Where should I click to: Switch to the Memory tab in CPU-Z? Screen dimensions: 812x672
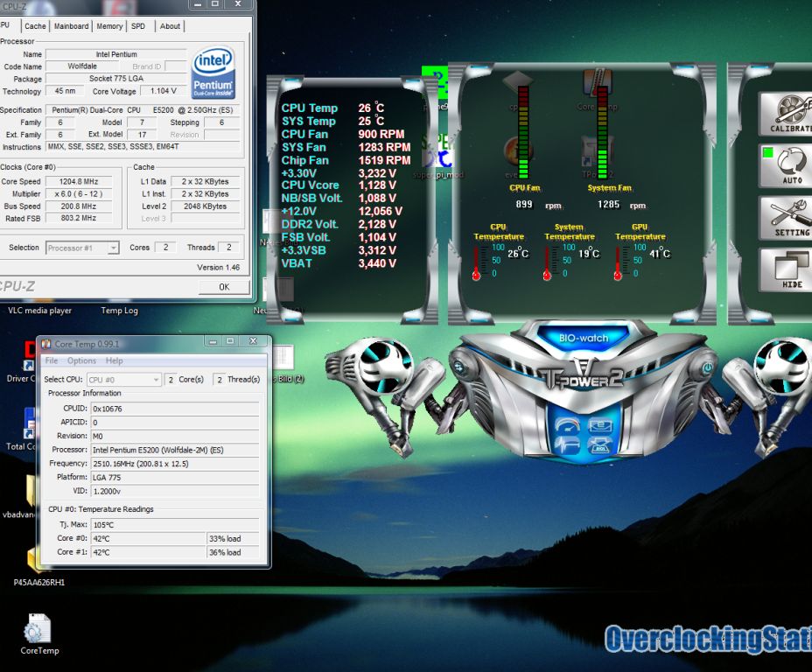coord(109,26)
